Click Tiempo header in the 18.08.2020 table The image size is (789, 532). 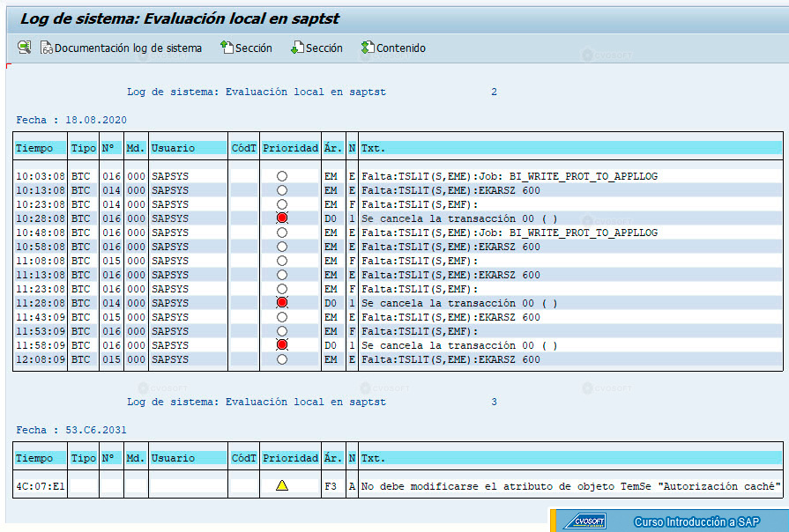click(34, 148)
